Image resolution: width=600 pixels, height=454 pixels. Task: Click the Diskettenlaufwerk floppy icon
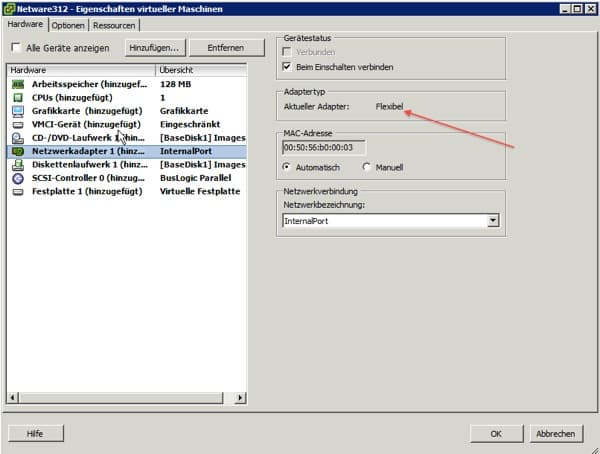point(18,165)
